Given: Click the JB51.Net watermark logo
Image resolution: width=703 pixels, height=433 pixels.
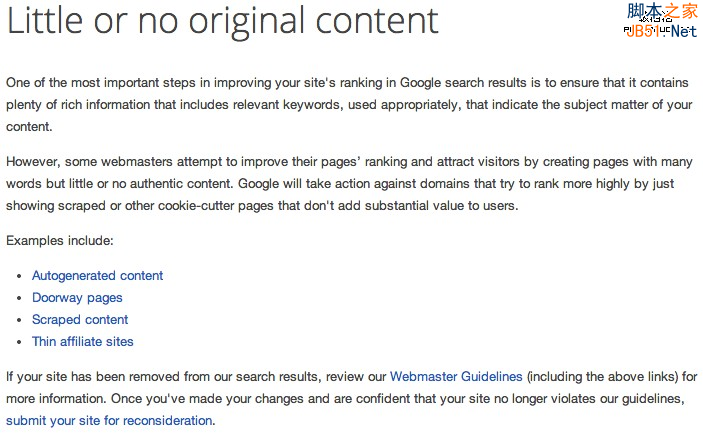Looking at the screenshot, I should (661, 31).
